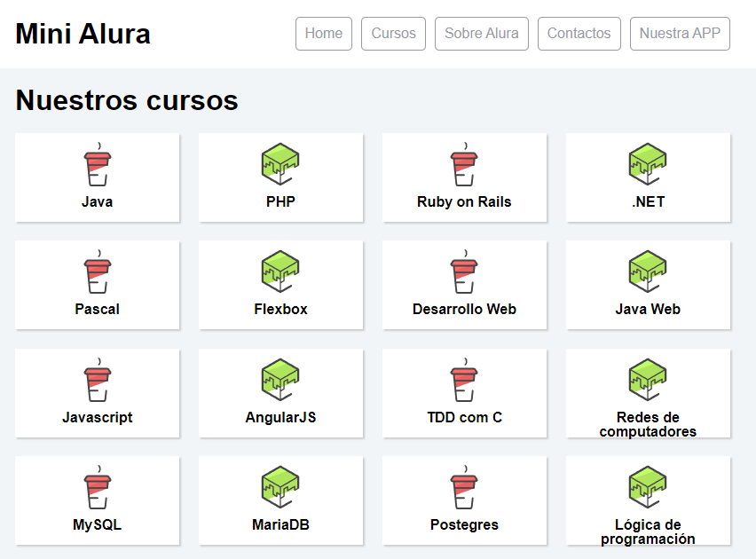
Task: Open the Sobre Alura page
Action: (x=481, y=34)
